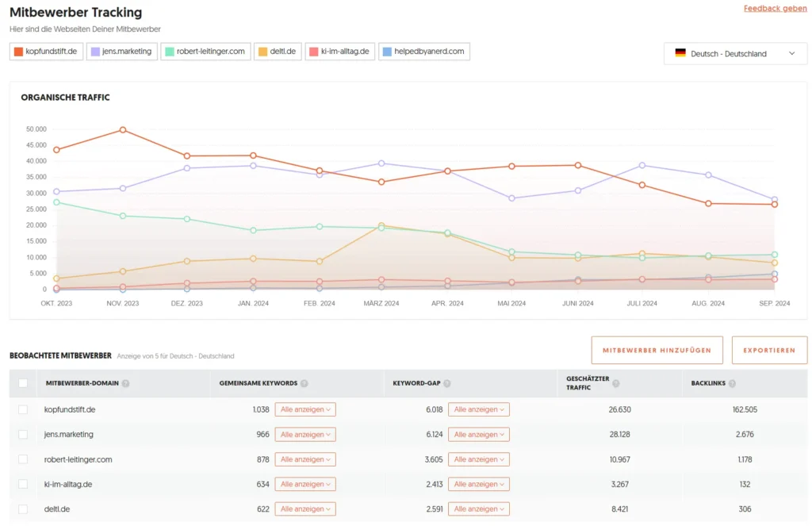
Task: Open Alle anzeigen keyword-gap dropdown for jens.marketing
Action: (478, 435)
